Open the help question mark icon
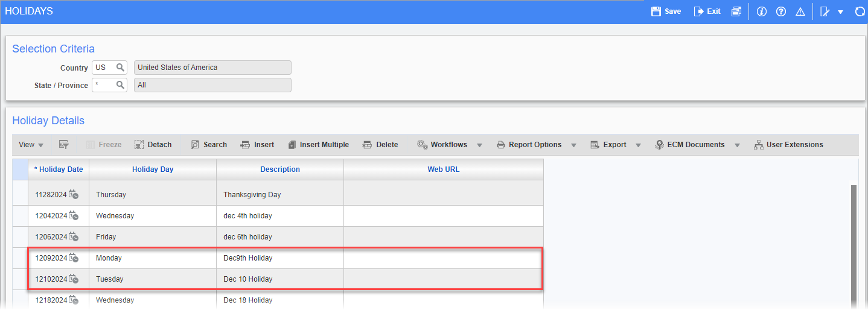This screenshot has height=310, width=868. [x=780, y=11]
